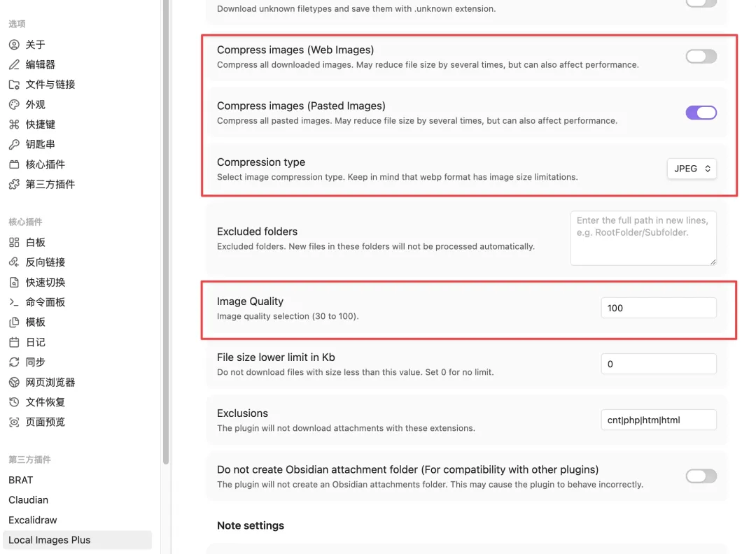Open 第三方插件 puzzle icon
Screen dimensions: 756x554
14,184
